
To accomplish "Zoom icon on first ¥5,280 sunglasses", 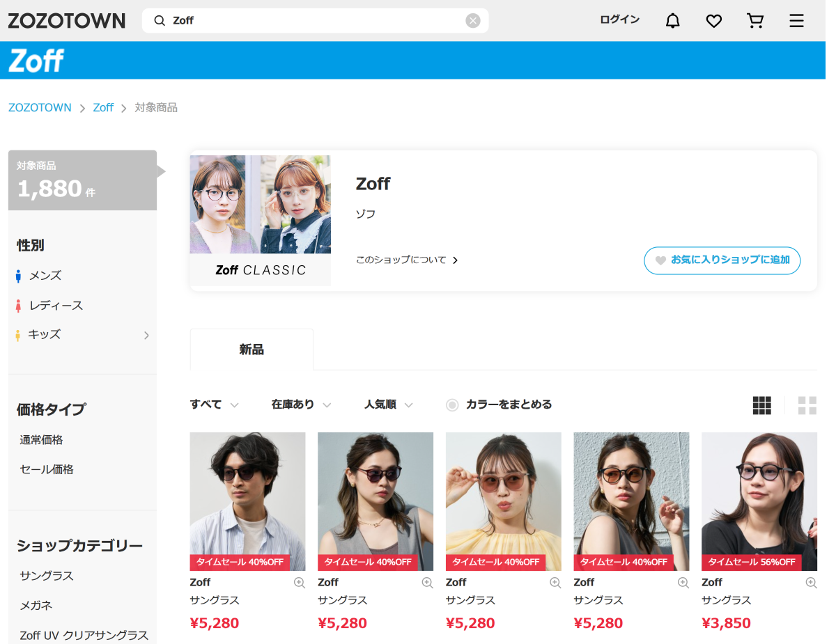I will pos(300,583).
